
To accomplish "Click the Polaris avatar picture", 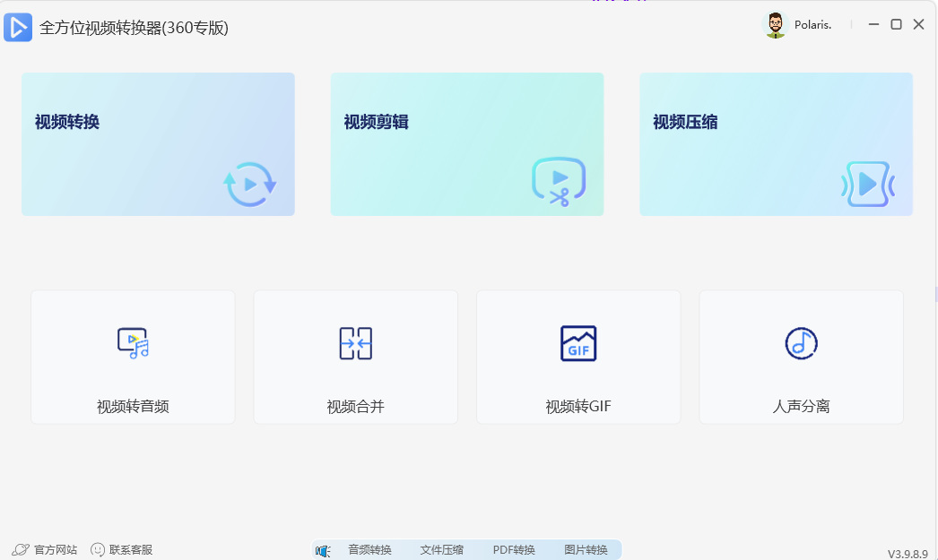I will 775,24.
